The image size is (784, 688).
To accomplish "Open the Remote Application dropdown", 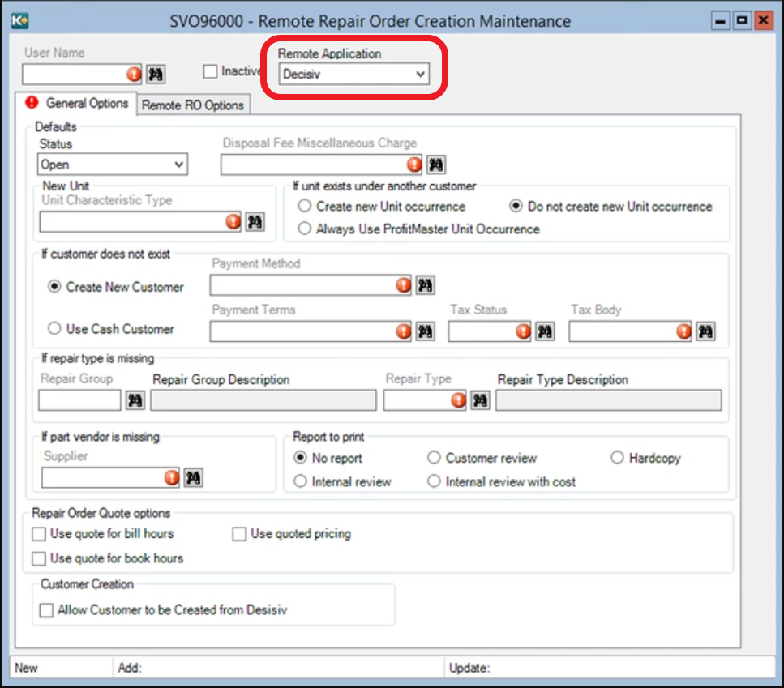I will 421,73.
